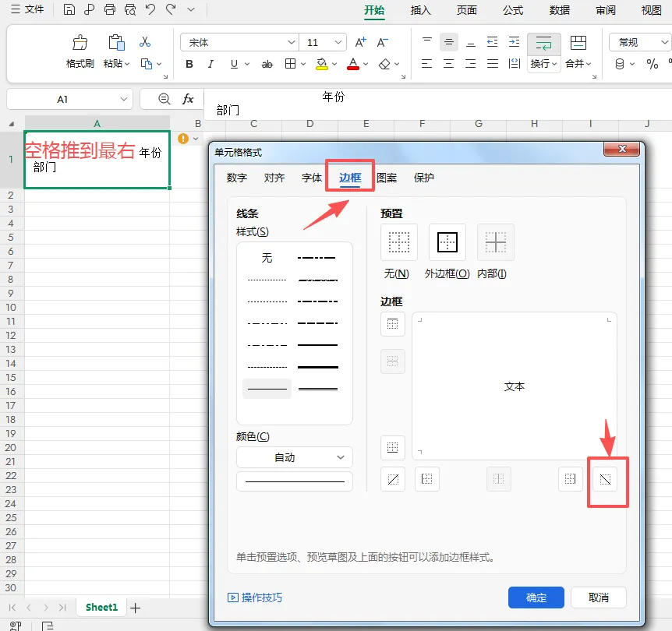Choose the 无(N) border preset
Image resolution: width=672 pixels, height=631 pixels.
click(x=398, y=242)
